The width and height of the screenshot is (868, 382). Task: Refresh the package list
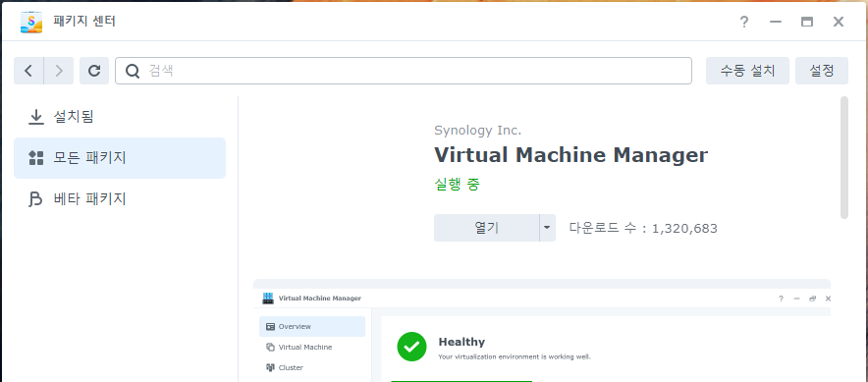pyautogui.click(x=94, y=71)
